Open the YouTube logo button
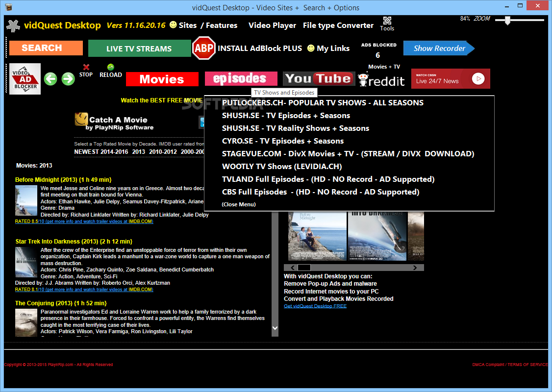The width and height of the screenshot is (552, 392). tap(319, 79)
